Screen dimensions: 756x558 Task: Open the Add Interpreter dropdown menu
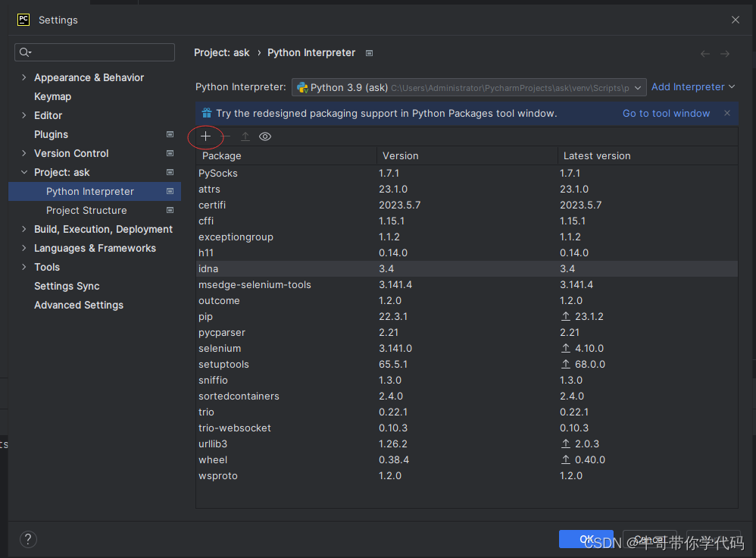693,87
